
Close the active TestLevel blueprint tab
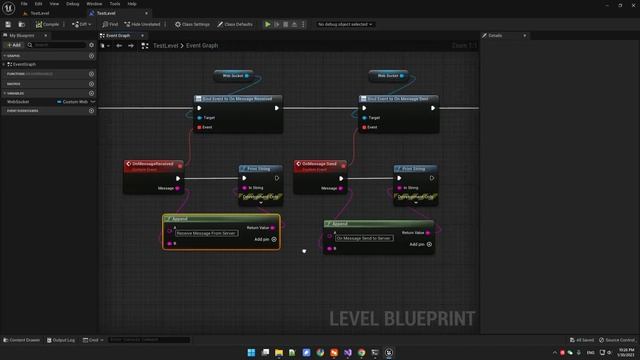click(147, 13)
